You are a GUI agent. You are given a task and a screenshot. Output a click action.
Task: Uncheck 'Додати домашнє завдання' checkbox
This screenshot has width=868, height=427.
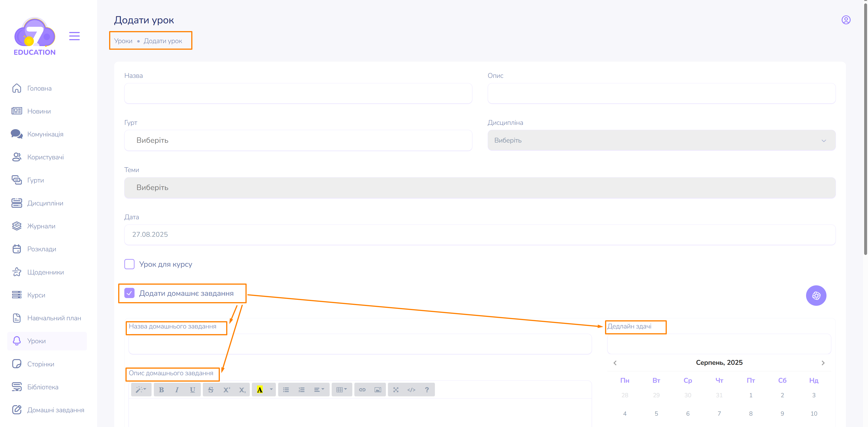[x=129, y=293]
